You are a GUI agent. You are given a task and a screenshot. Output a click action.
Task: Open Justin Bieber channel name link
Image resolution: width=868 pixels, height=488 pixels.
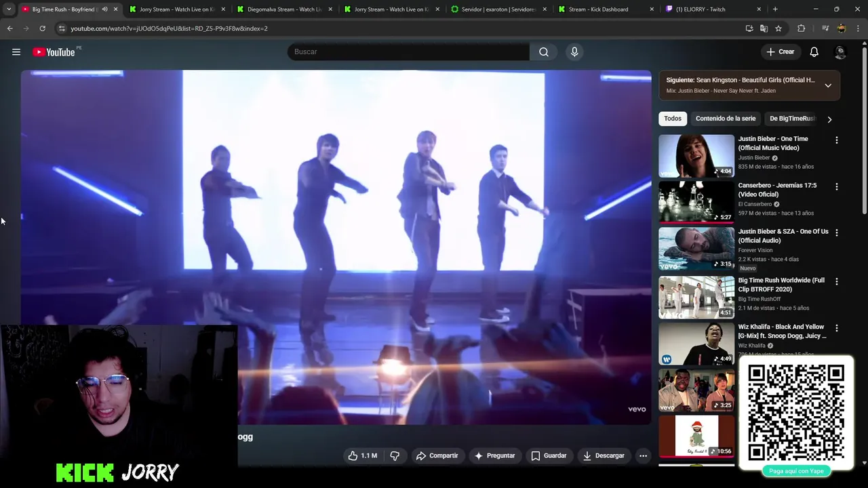pyautogui.click(x=754, y=158)
